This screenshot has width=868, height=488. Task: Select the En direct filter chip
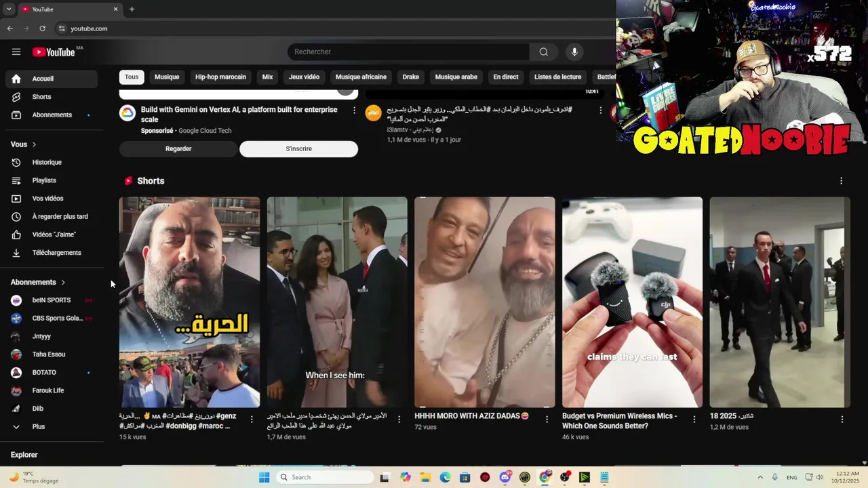coord(506,77)
